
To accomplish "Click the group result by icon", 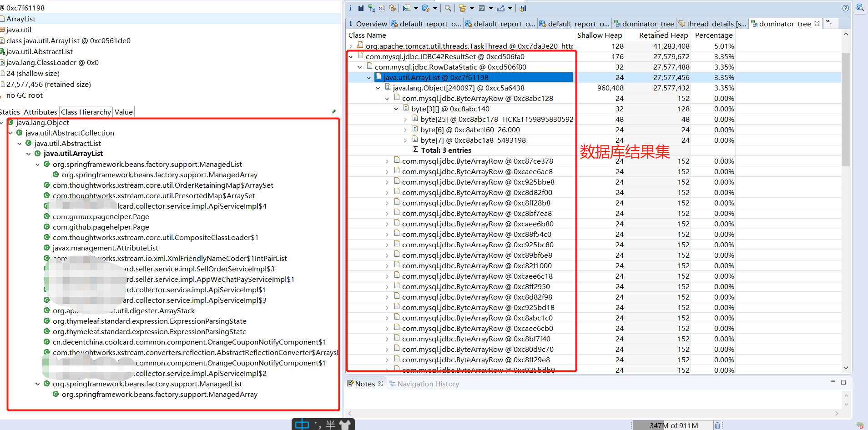I will click(x=463, y=8).
